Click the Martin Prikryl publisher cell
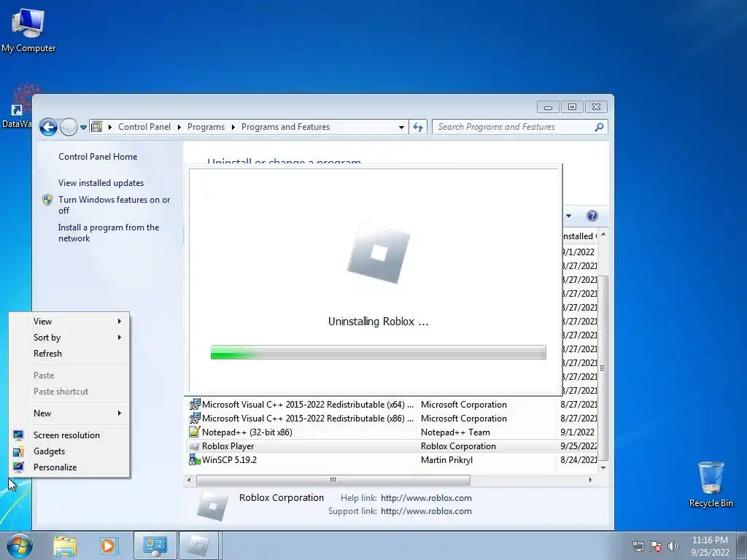 [x=446, y=460]
